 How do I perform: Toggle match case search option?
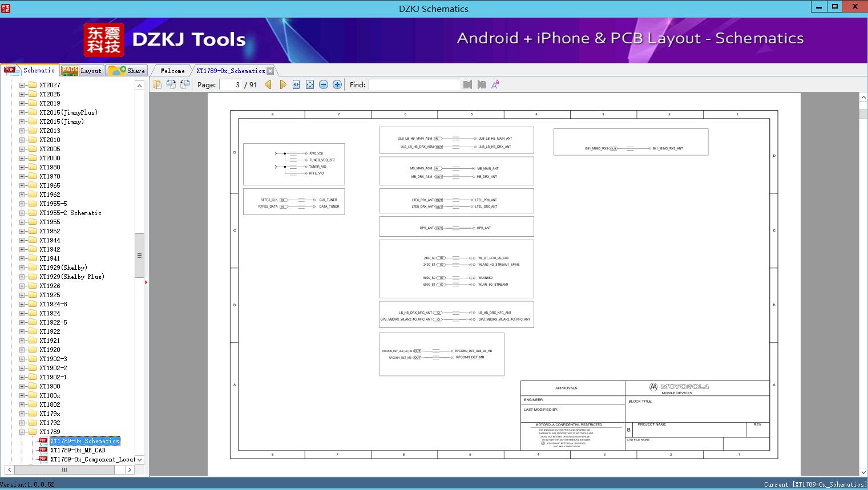pos(495,84)
